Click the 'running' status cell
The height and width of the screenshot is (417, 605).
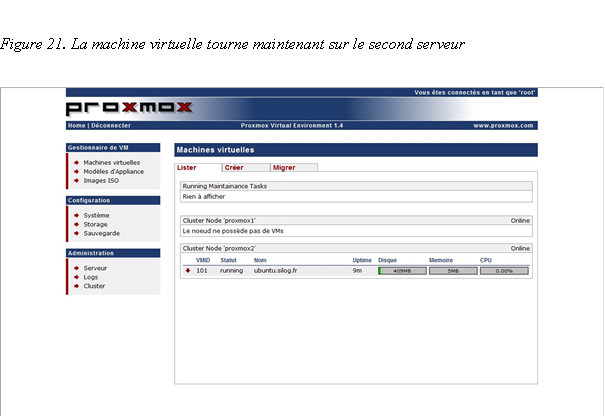click(232, 270)
